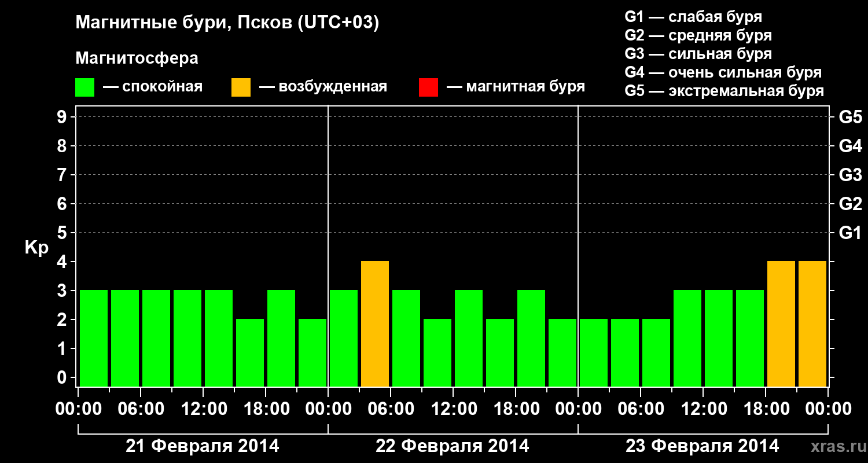Click the '22 Февраля 2014' date label

(453, 446)
